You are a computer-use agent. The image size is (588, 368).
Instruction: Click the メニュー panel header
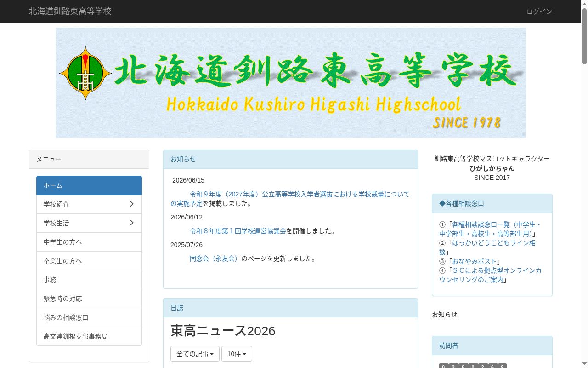click(89, 159)
